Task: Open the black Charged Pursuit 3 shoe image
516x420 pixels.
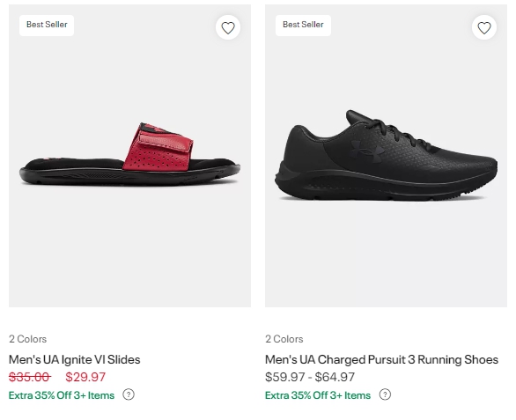Action: (x=386, y=156)
